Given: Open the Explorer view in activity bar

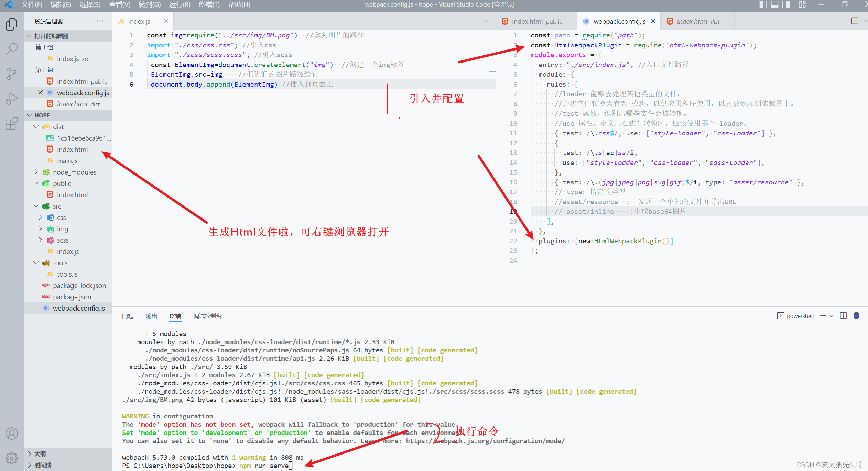Looking at the screenshot, I should coord(12,24).
